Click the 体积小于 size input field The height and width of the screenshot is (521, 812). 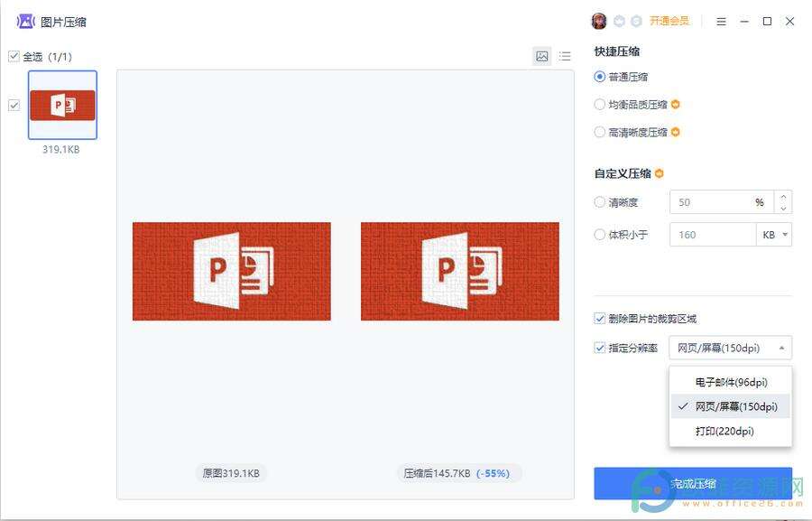click(713, 235)
